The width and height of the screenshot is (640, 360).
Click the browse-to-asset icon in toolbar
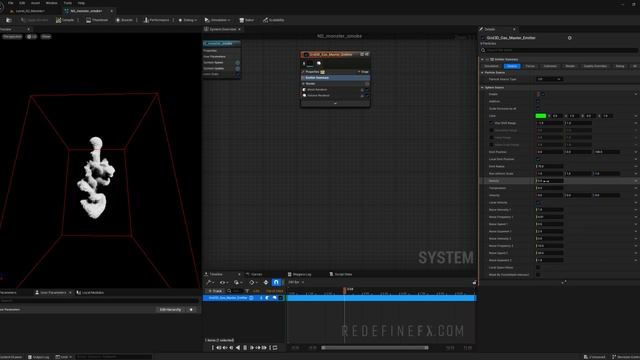point(9,20)
